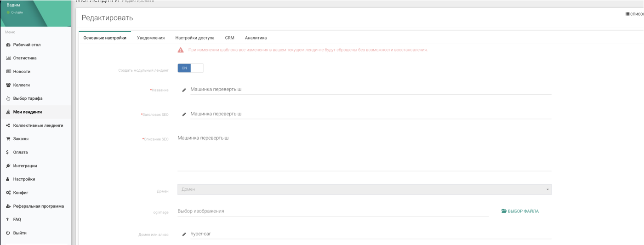Open Коллективные лендинги in sidebar menu
The image size is (644, 245).
tap(38, 125)
